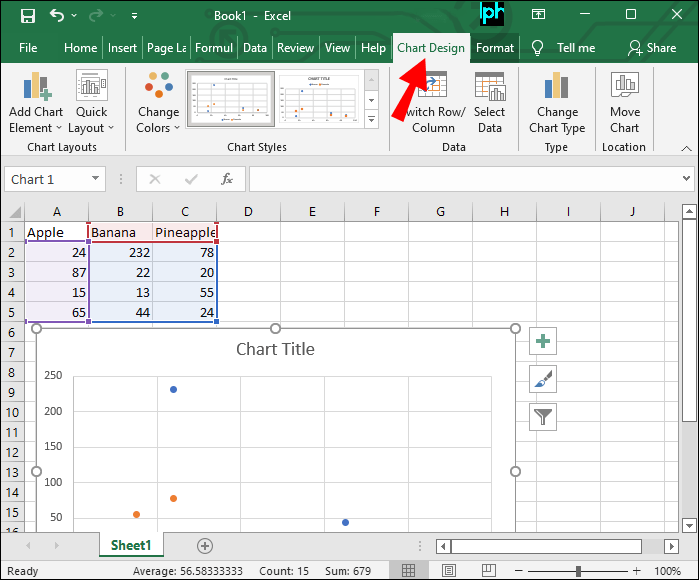Switch to the Format tab
The height and width of the screenshot is (580, 699).
[494, 48]
